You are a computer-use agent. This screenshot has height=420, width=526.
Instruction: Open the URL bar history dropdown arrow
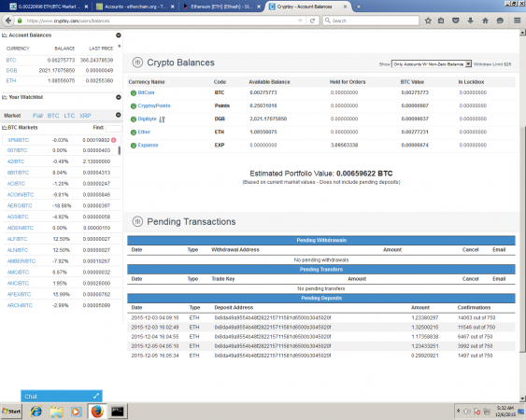(300, 21)
